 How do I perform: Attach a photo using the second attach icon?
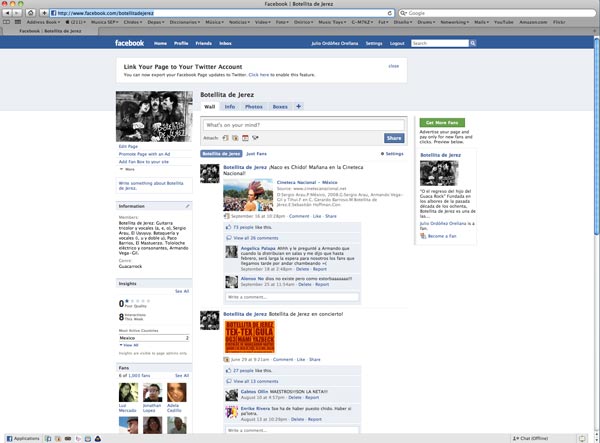point(235,138)
